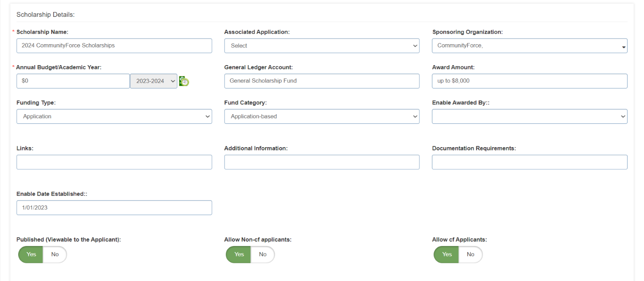Click the Documentation Requirements field
Screen dimensions: 644x281
tap(529, 162)
